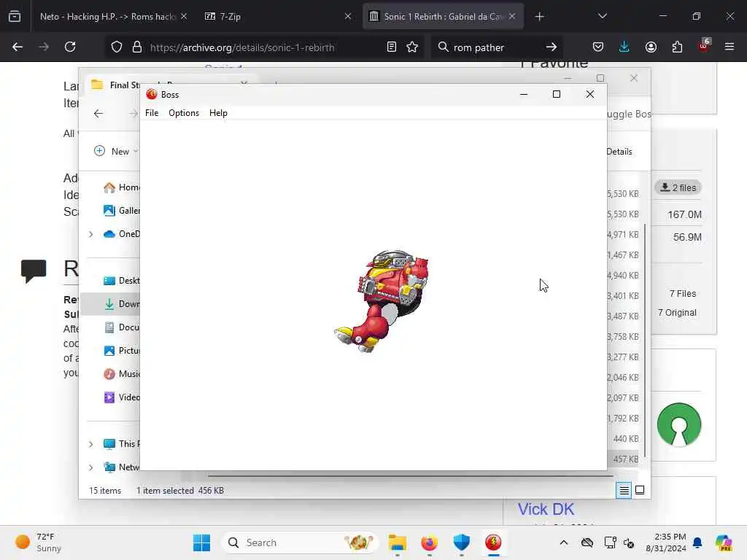Click New button in File Explorer
The width and height of the screenshot is (747, 560).
click(x=116, y=151)
